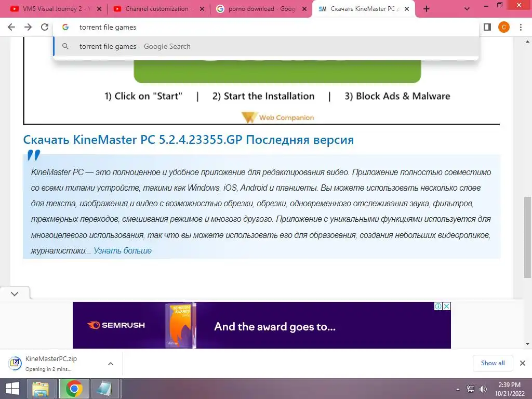Click the Opening in 2 mins status text

(48, 369)
